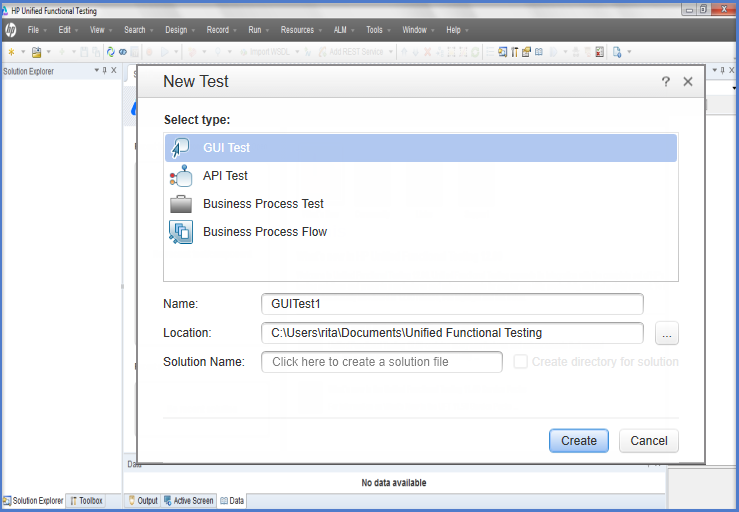Screen dimensions: 739x512
Task: Click the Cancel button
Action: click(x=649, y=441)
